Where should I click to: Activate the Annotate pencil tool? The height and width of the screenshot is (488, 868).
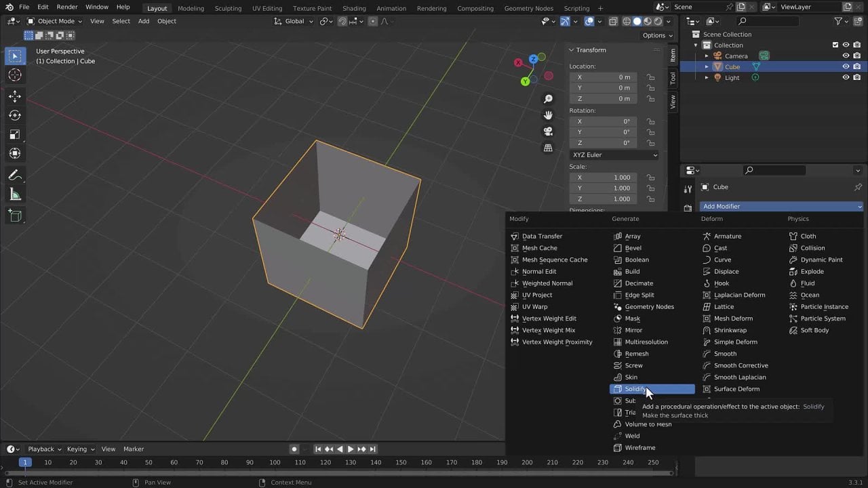tap(15, 176)
